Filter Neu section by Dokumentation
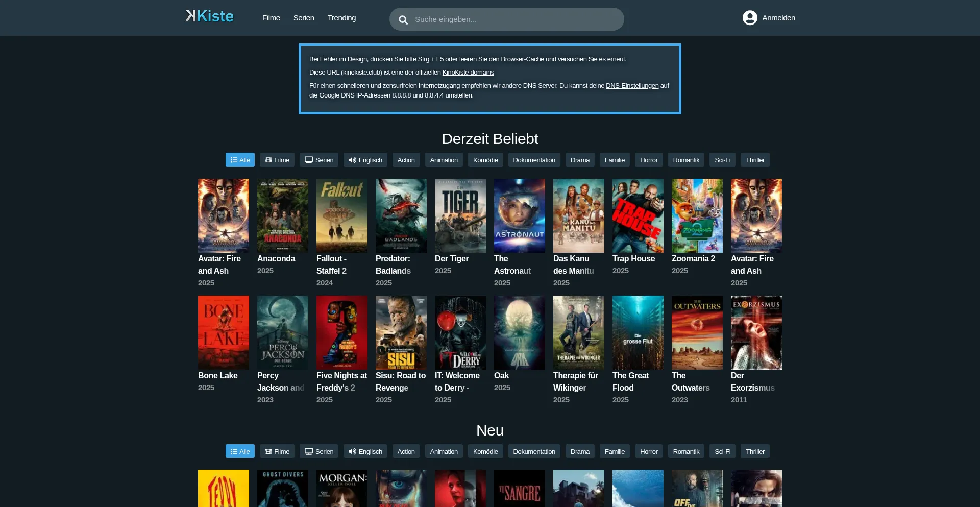 pos(534,451)
